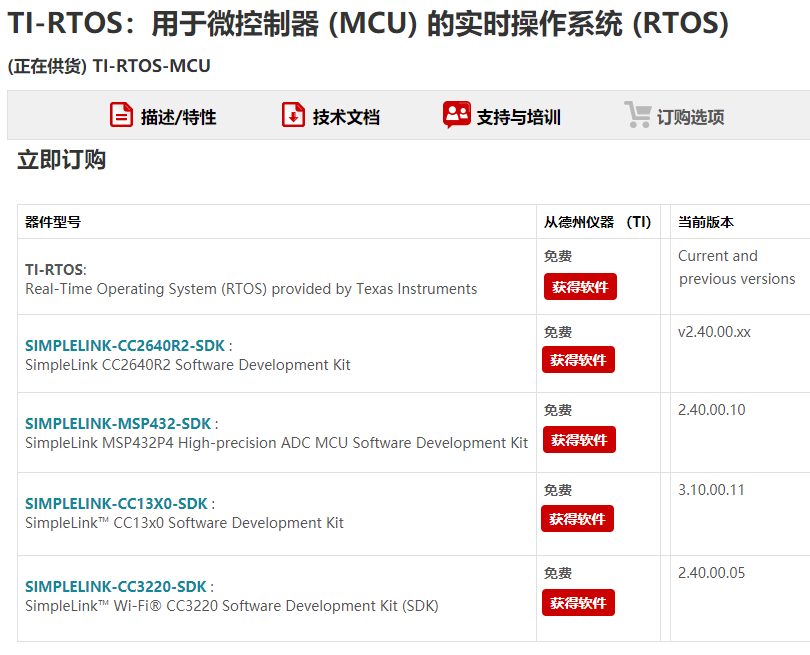810x655 pixels.
Task: Click 免费 label in the TI-RTOS row
Action: 558,256
